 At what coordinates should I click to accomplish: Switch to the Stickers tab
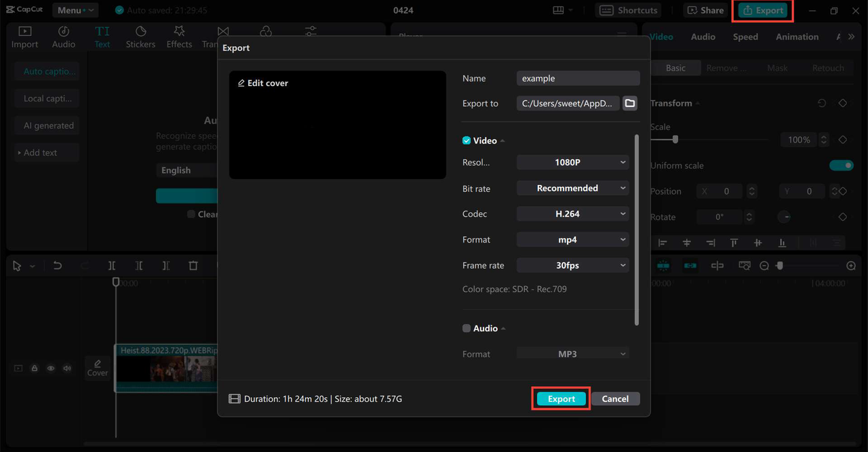click(x=140, y=37)
